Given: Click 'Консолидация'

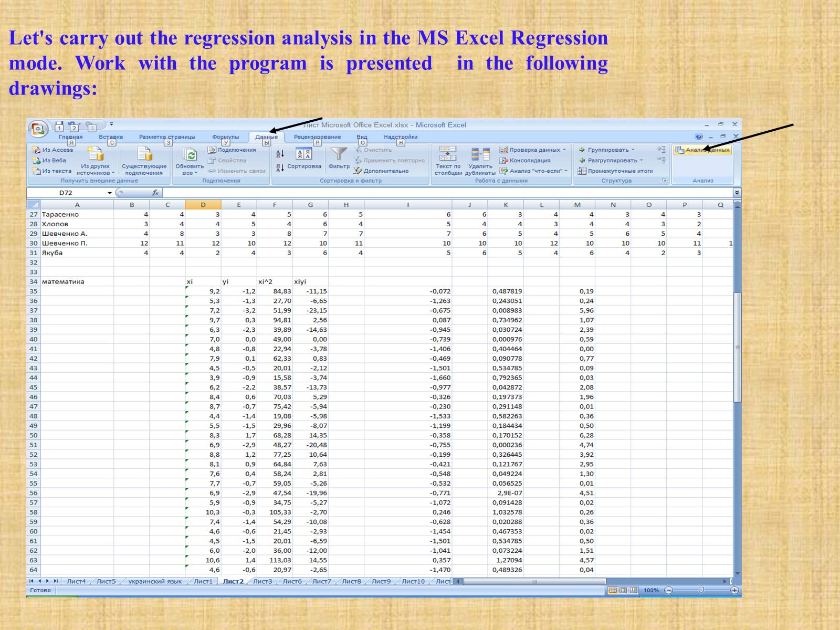Looking at the screenshot, I should click(x=524, y=160).
